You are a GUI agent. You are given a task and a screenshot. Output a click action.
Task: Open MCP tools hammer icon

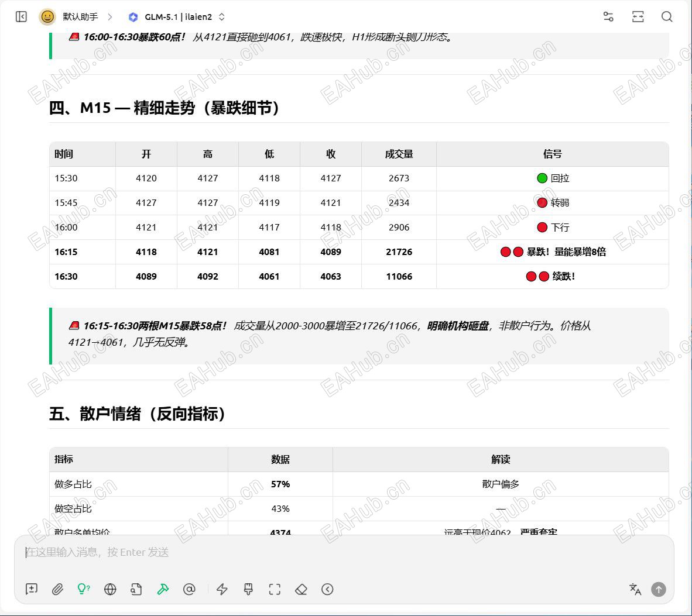163,589
